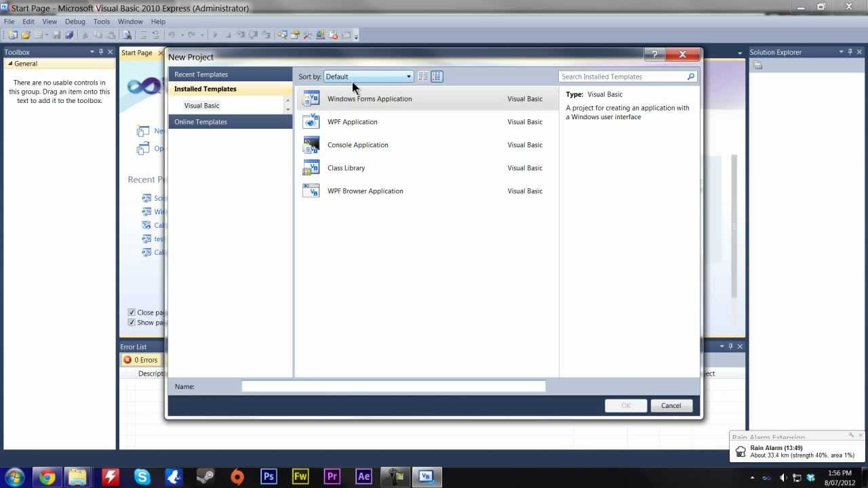
Task: Switch templates to medium icons view
Action: click(437, 77)
